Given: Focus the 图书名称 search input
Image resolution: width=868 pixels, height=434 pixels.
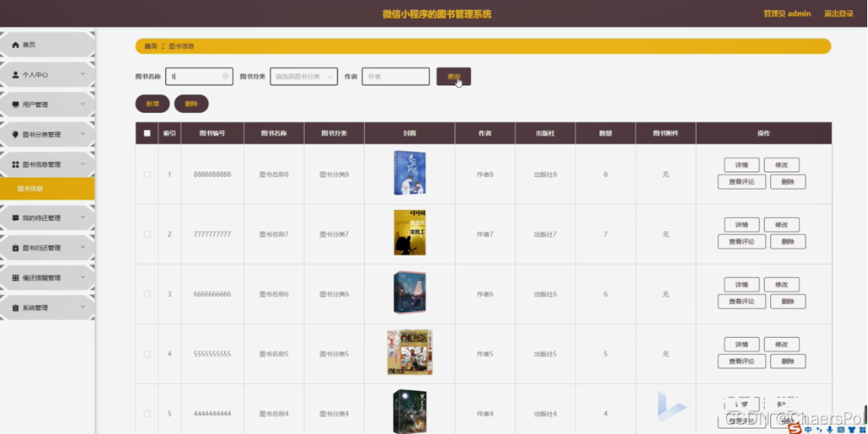Looking at the screenshot, I should click(x=199, y=77).
